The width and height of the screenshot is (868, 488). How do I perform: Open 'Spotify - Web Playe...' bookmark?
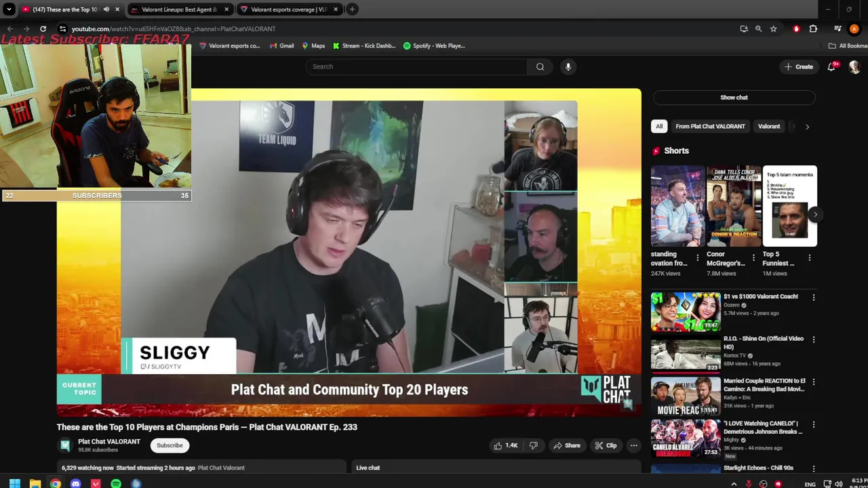pyautogui.click(x=434, y=46)
